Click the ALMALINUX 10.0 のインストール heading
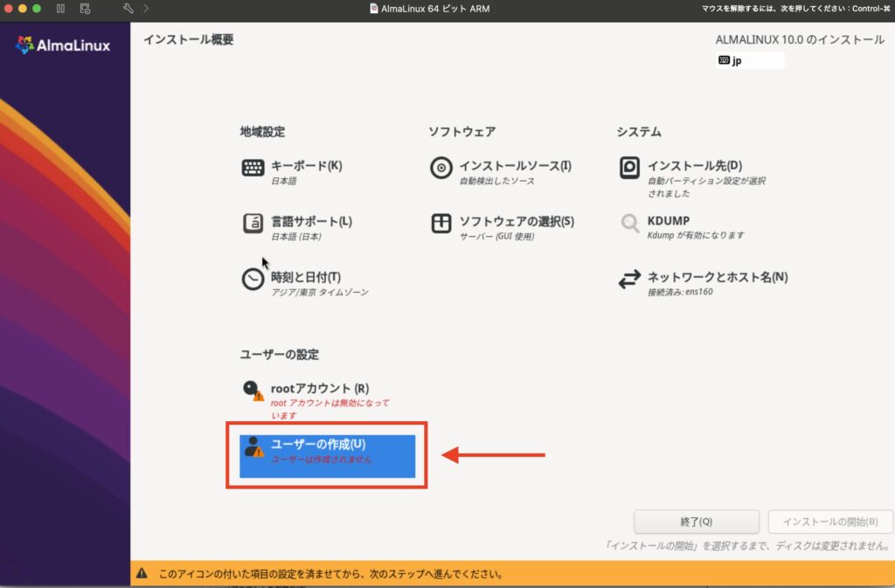This screenshot has height=588, width=895. pos(800,39)
